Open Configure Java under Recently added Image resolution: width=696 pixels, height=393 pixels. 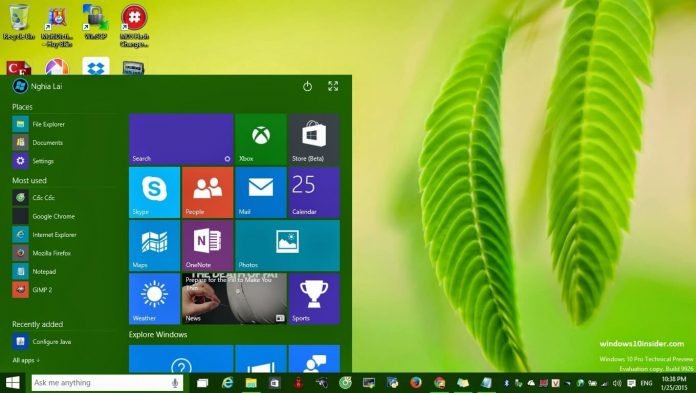(x=42, y=341)
